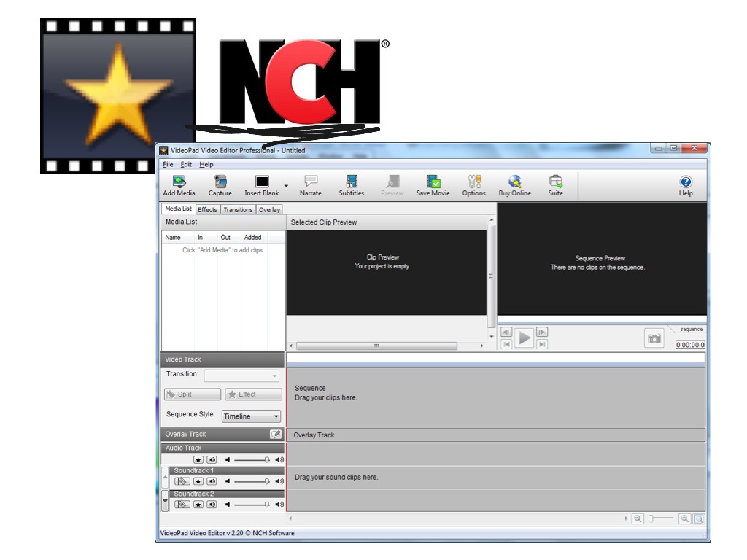747x560 pixels.
Task: Click Soundtrack 2 split clip icon
Action: 182,505
